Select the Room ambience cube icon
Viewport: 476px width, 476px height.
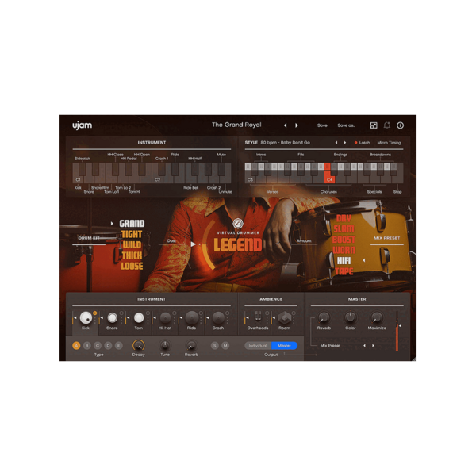coord(285,318)
